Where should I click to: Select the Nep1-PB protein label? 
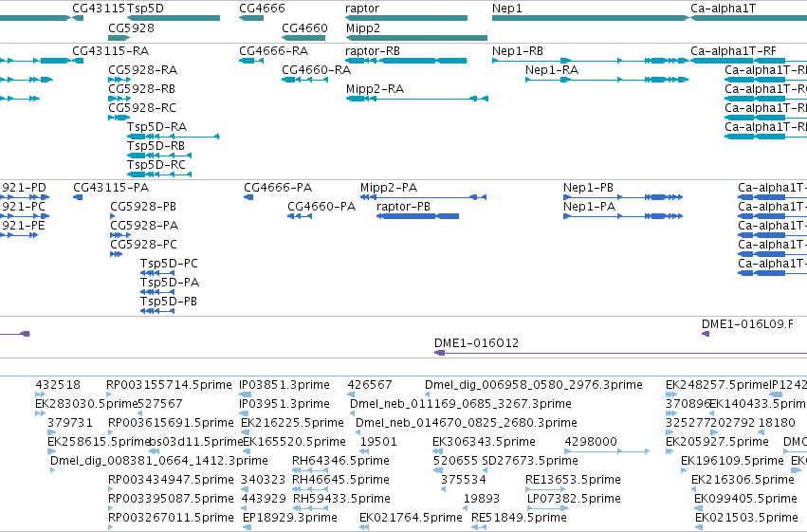pos(588,188)
